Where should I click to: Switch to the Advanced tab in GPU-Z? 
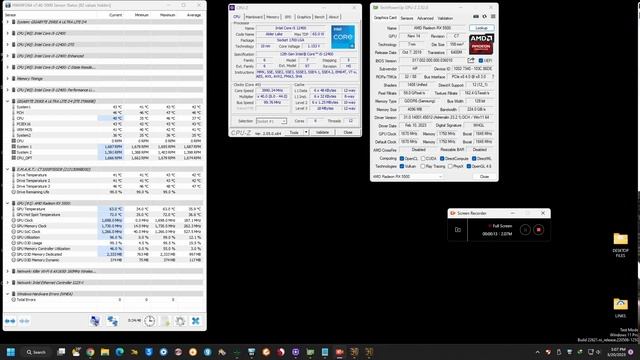click(425, 18)
